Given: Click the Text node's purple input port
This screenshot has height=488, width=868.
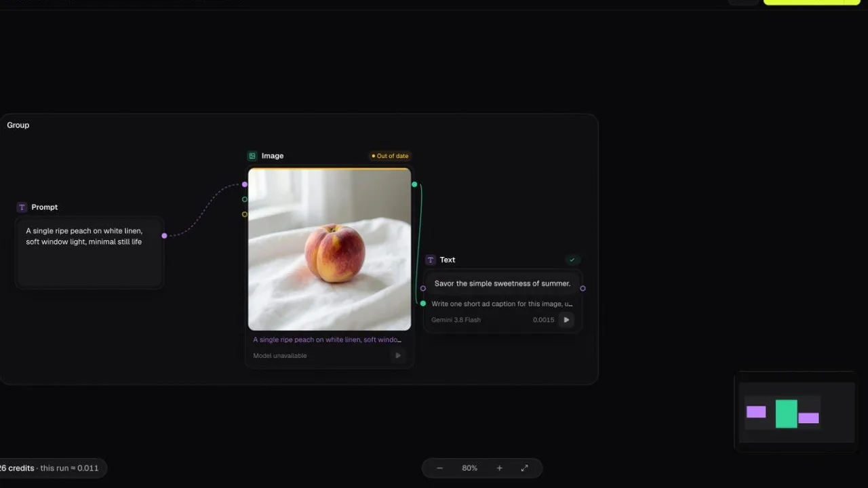Looking at the screenshot, I should point(423,288).
